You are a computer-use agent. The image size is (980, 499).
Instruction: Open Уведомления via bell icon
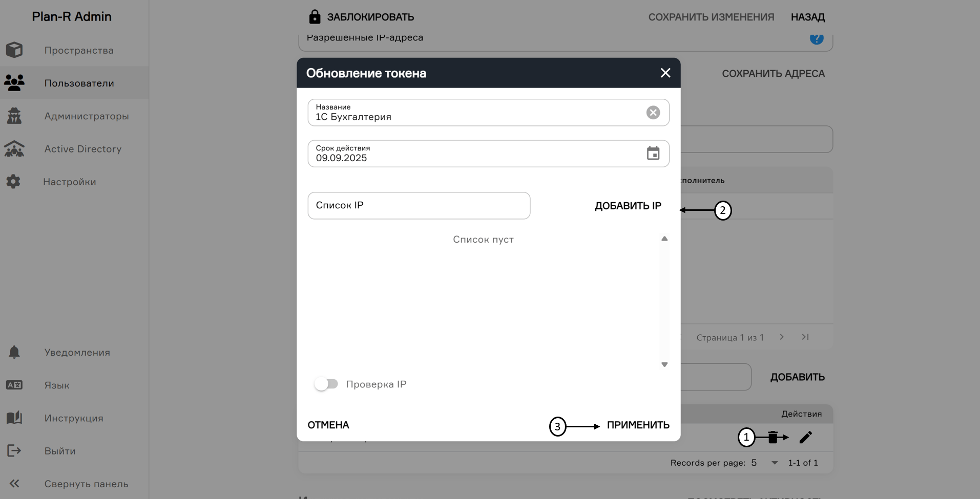(x=14, y=352)
